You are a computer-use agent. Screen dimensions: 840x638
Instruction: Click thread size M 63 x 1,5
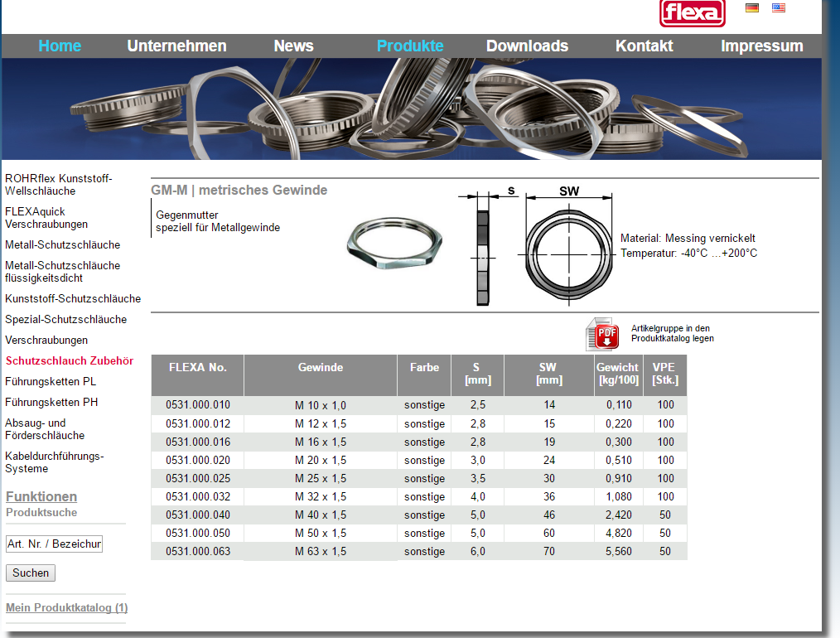[x=321, y=551]
